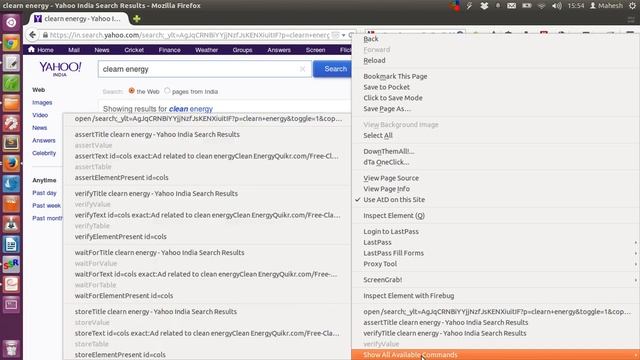Launch the SSR screen recorder dock icon
Screen dimensions: 640x360
point(11,264)
